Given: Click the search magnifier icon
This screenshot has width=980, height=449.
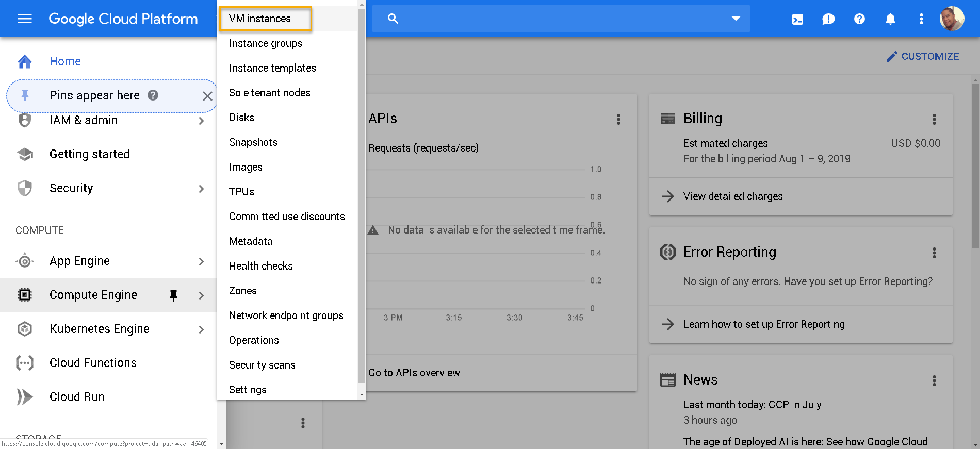Looking at the screenshot, I should pos(393,19).
